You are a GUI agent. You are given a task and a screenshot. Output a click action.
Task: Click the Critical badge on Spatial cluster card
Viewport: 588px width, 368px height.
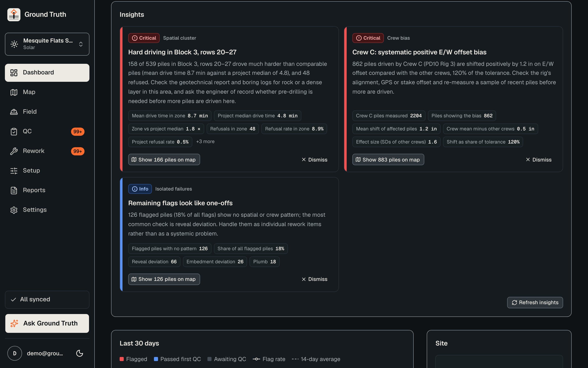tap(144, 38)
